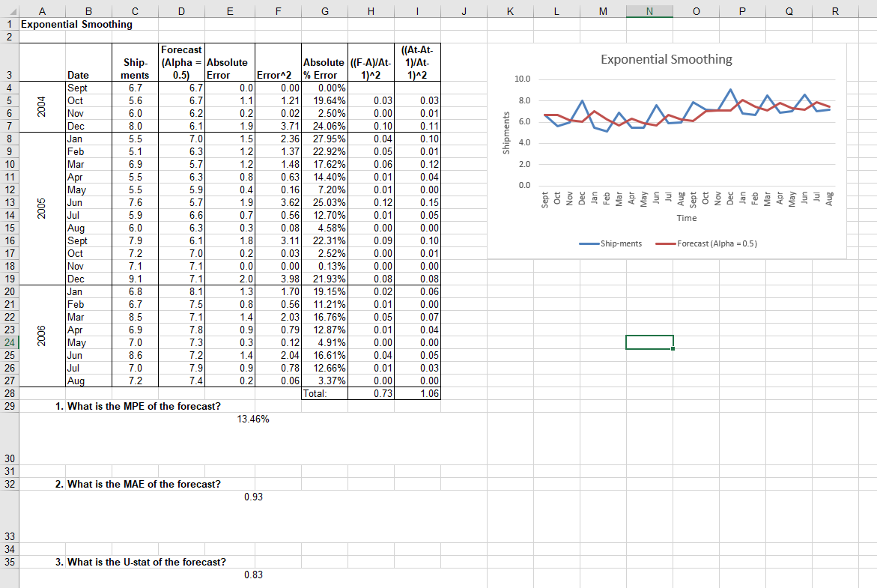
Task: Click the 'Absolute % Error' header cell
Action: point(324,62)
